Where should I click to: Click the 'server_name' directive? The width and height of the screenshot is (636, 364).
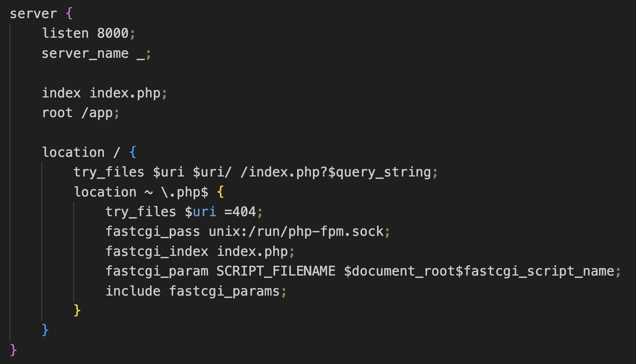(x=85, y=53)
